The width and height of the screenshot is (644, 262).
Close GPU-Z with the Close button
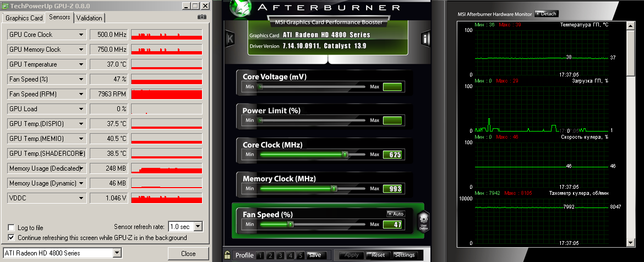[x=188, y=253]
